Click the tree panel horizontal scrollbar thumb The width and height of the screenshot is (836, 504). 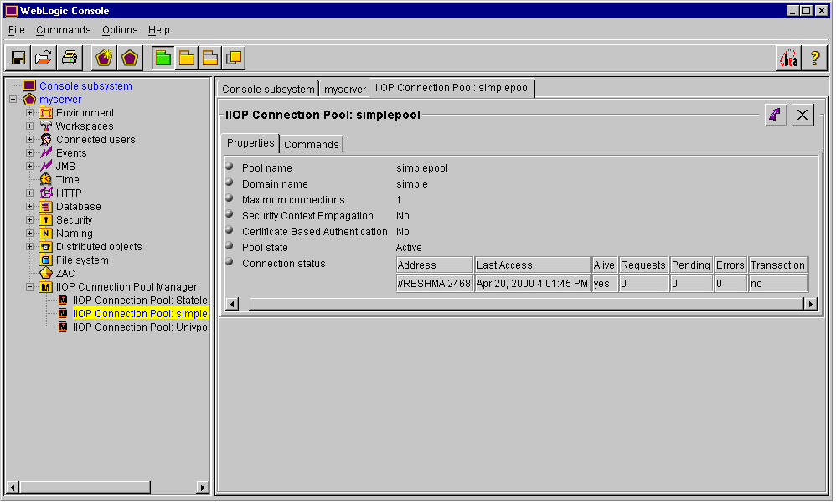(x=85, y=487)
